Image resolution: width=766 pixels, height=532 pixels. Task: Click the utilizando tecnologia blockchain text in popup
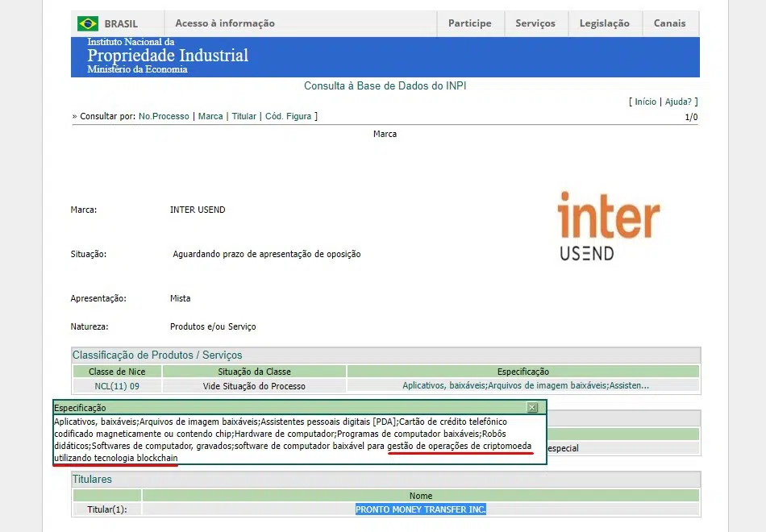[116, 458]
